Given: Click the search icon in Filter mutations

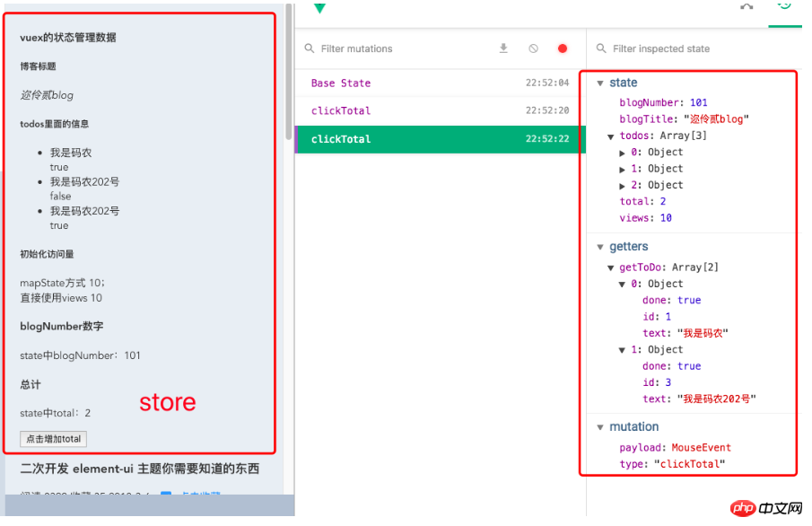Looking at the screenshot, I should [x=310, y=48].
